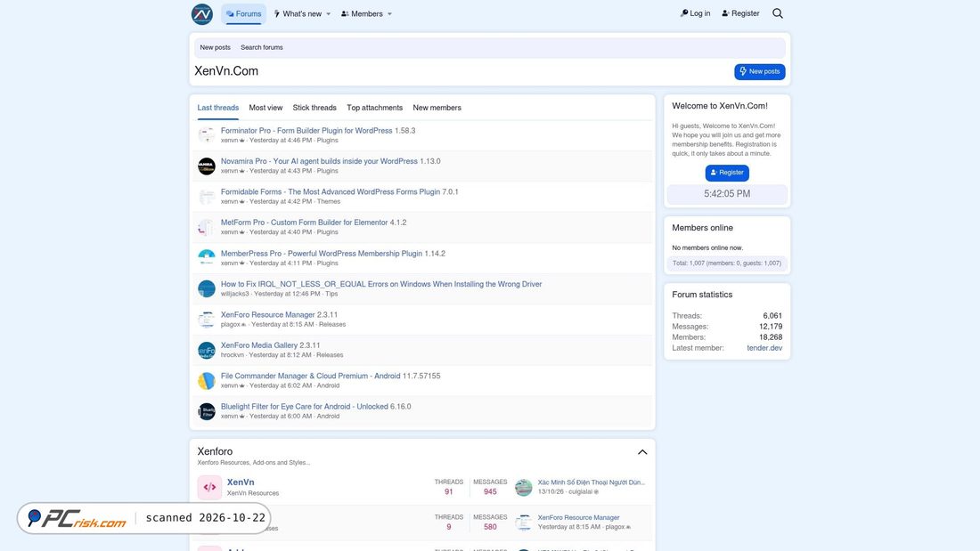
Task: Collapse the Xenforo category chevron
Action: [642, 451]
